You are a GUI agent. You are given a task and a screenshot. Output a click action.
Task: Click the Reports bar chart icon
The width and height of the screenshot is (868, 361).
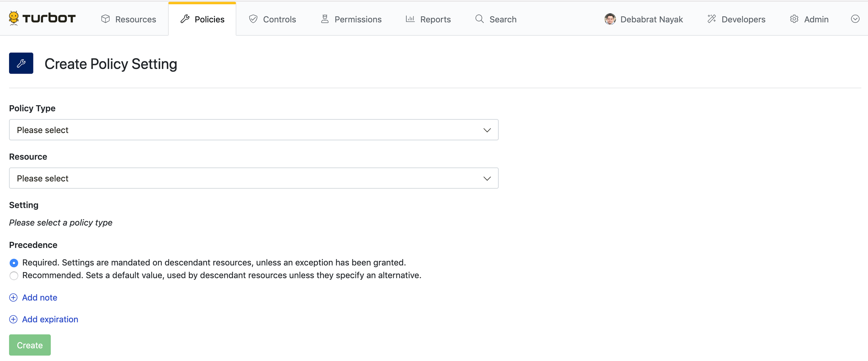[x=410, y=19]
